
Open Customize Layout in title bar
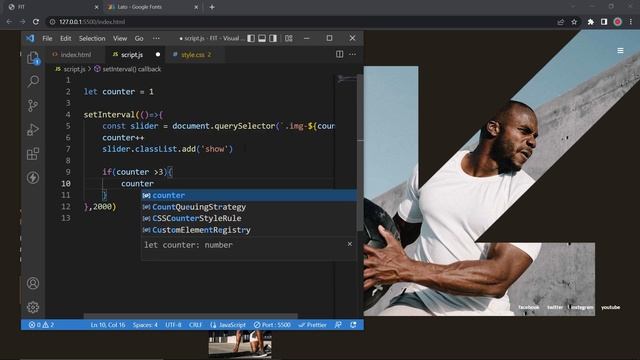click(x=289, y=38)
